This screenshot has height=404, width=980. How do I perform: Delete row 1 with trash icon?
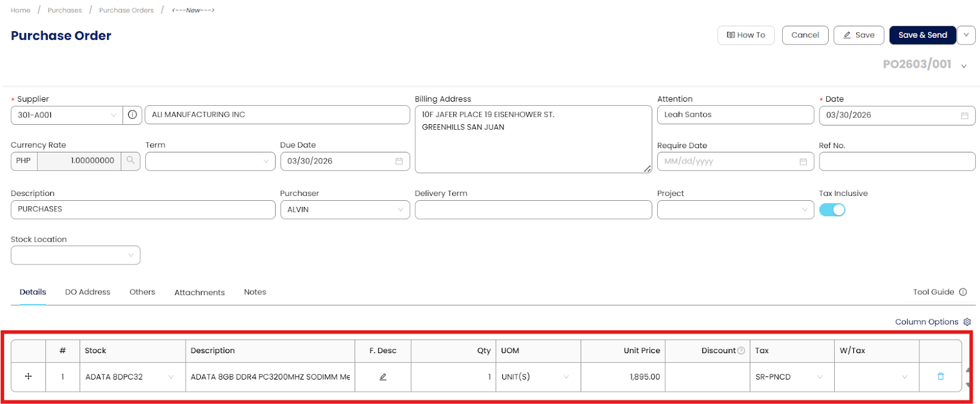pos(941,376)
